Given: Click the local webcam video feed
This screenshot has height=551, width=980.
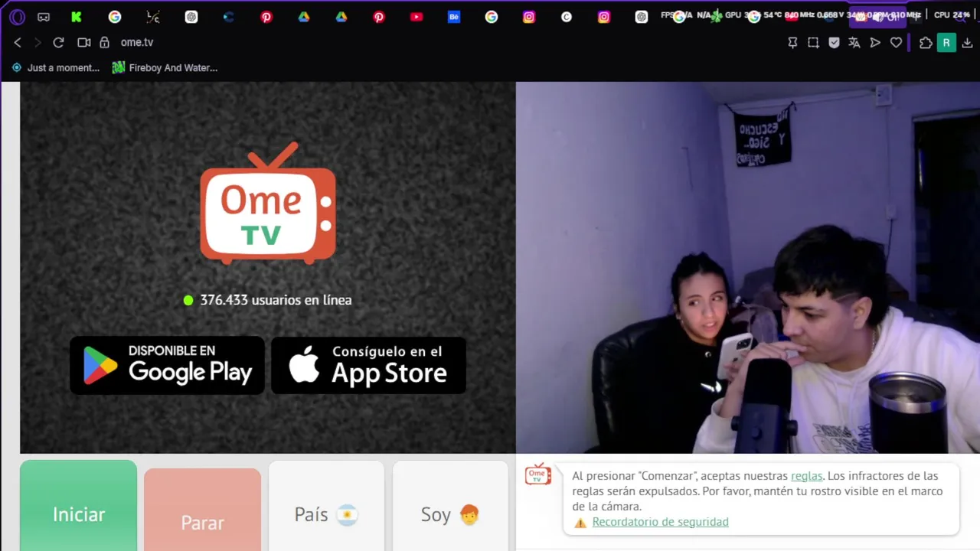Looking at the screenshot, I should pos(747,267).
